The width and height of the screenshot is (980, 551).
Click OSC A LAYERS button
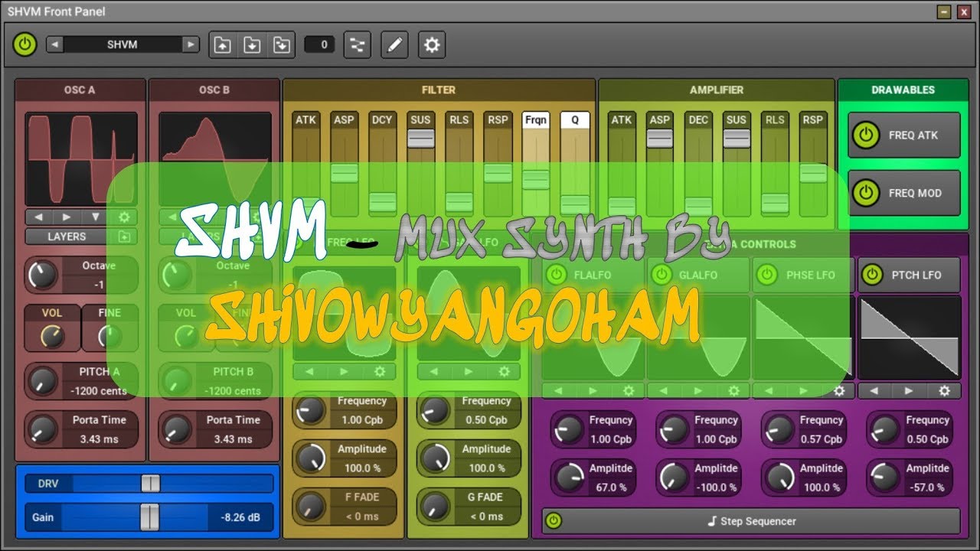tap(67, 236)
